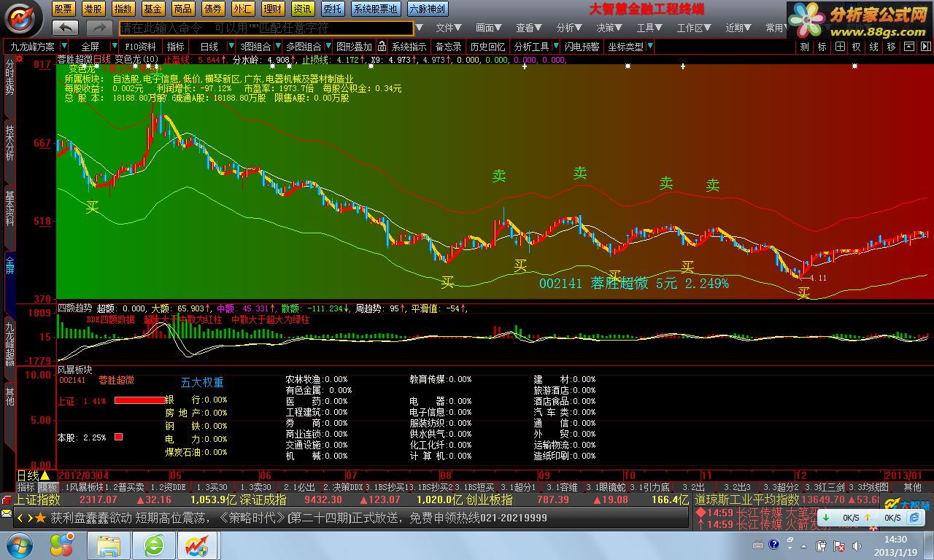Click the command input field
Image resolution: width=934 pixels, height=560 pixels.
click(x=266, y=28)
